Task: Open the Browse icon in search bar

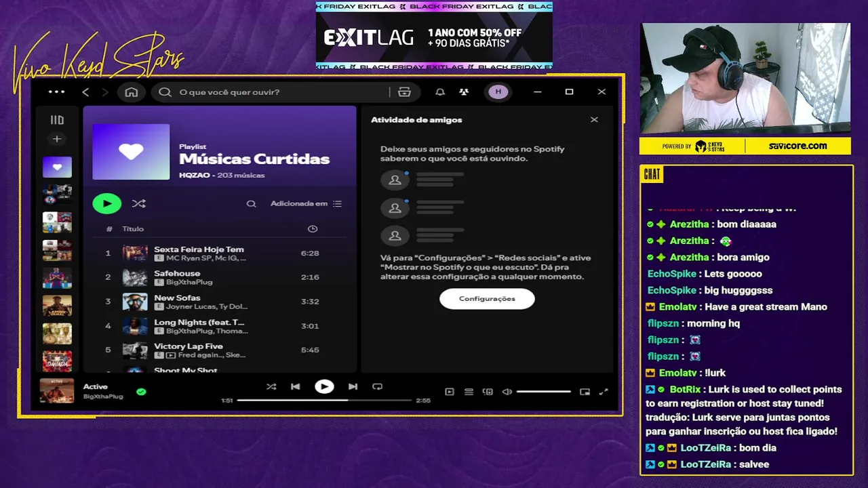Action: click(405, 92)
